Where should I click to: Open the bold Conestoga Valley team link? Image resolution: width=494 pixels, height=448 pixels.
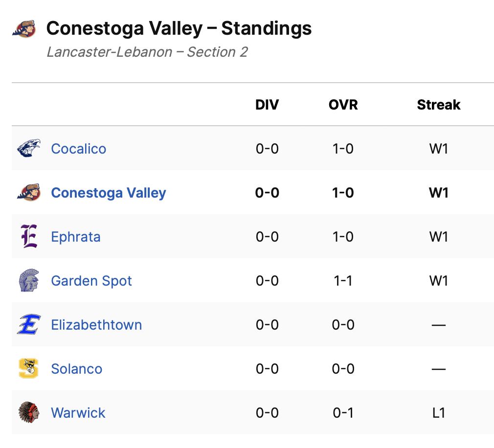pos(109,193)
